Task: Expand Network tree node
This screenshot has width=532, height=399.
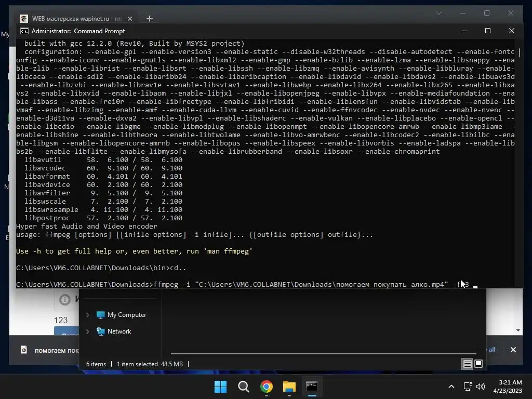Action: tap(87, 331)
